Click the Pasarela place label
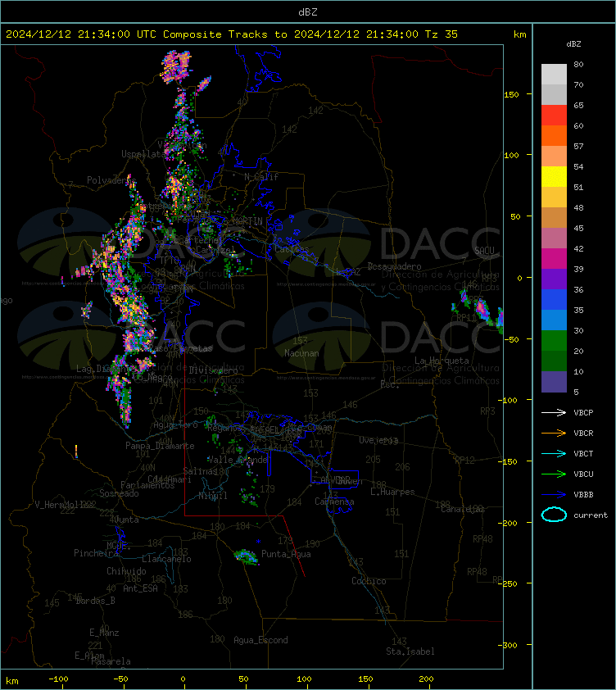Image resolution: width=616 pixels, height=690 pixels. (x=111, y=661)
